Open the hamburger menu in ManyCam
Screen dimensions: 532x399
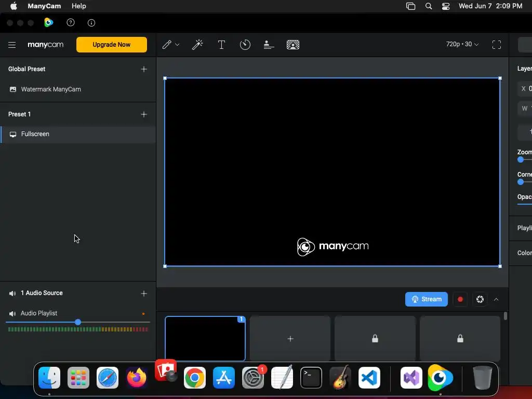coord(12,45)
